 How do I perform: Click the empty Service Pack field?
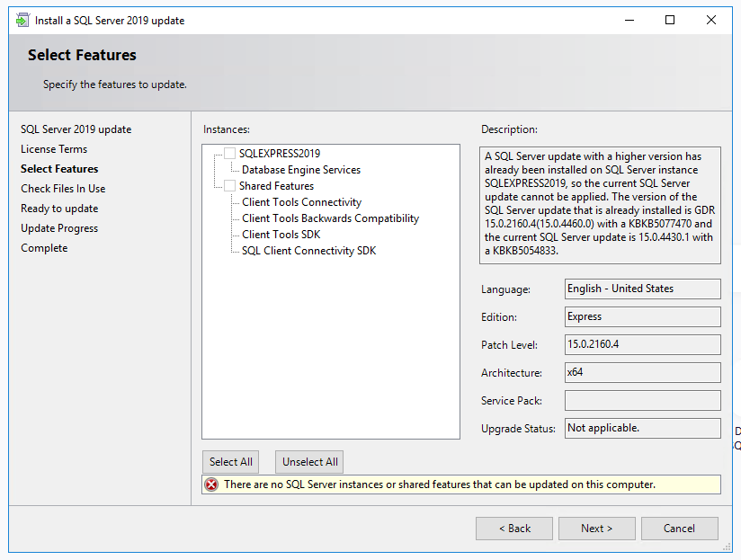[643, 400]
